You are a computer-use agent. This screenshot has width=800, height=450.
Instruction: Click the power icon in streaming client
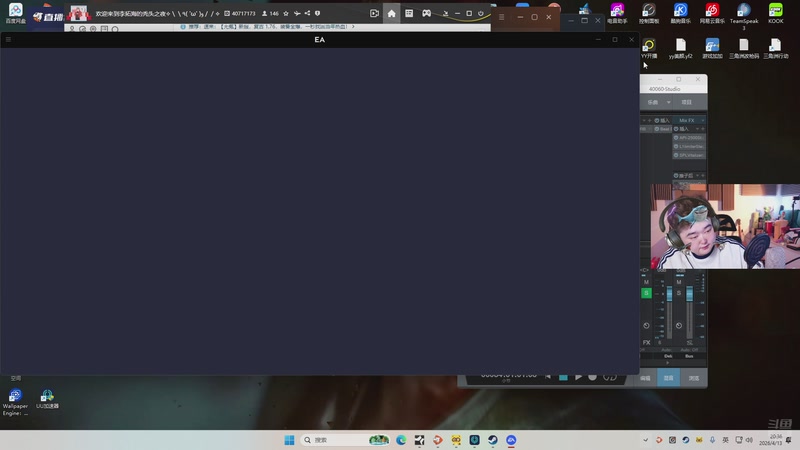click(481, 14)
